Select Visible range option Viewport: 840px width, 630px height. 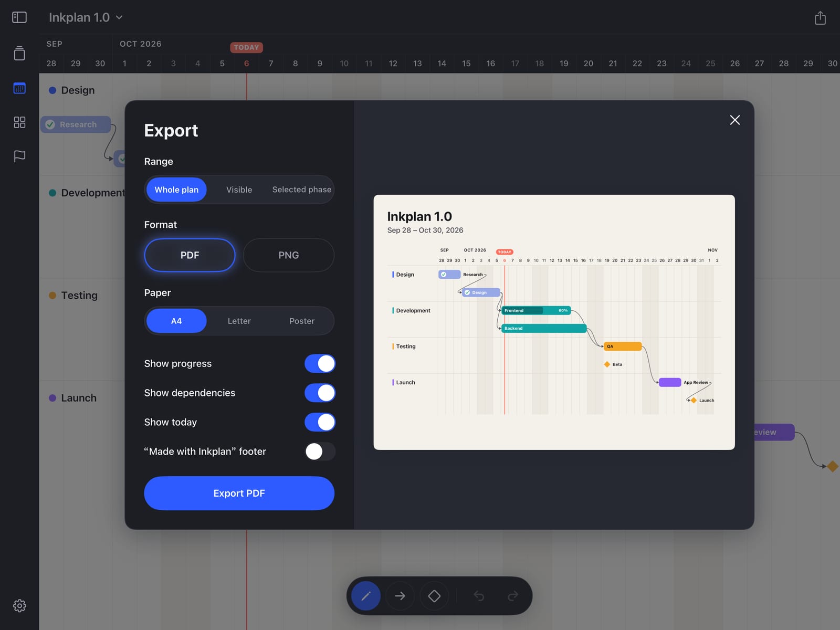click(239, 190)
